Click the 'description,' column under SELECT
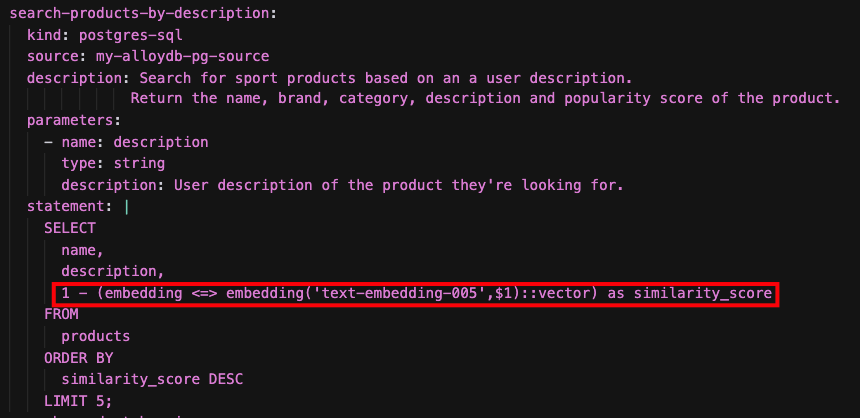Screen dimensions: 860x418 point(112,271)
